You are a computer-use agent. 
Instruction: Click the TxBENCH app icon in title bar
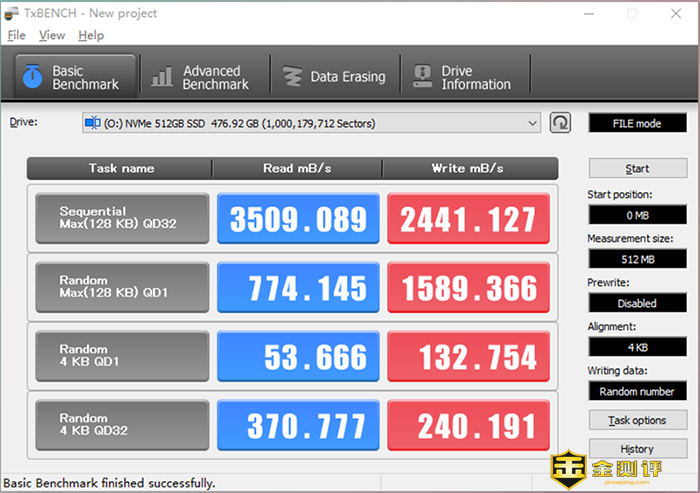(x=11, y=13)
